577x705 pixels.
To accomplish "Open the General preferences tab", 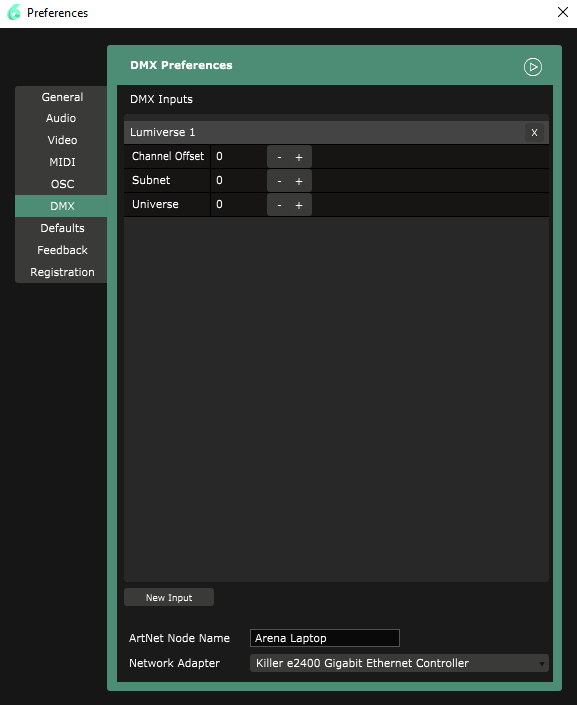I will [x=62, y=97].
